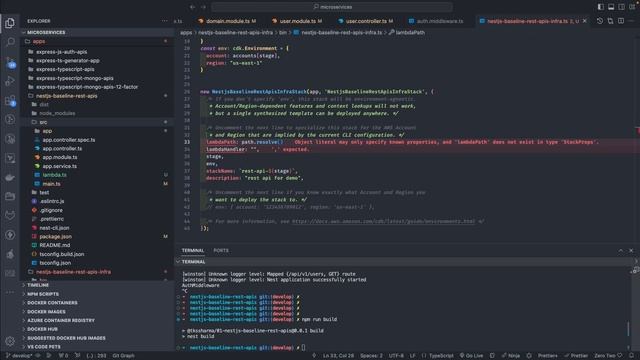Open the Manage gear in the activity bar
Viewport: 640px width, 360px height.
[x=10, y=341]
